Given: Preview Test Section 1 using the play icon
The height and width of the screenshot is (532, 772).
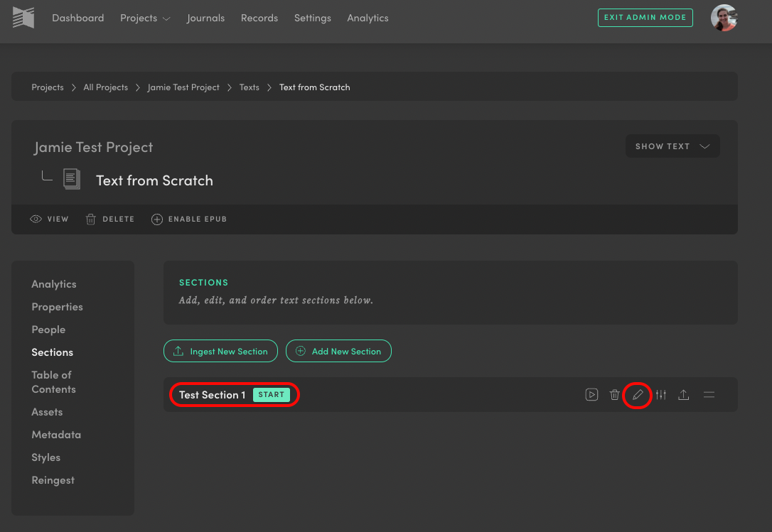Looking at the screenshot, I should pos(591,394).
